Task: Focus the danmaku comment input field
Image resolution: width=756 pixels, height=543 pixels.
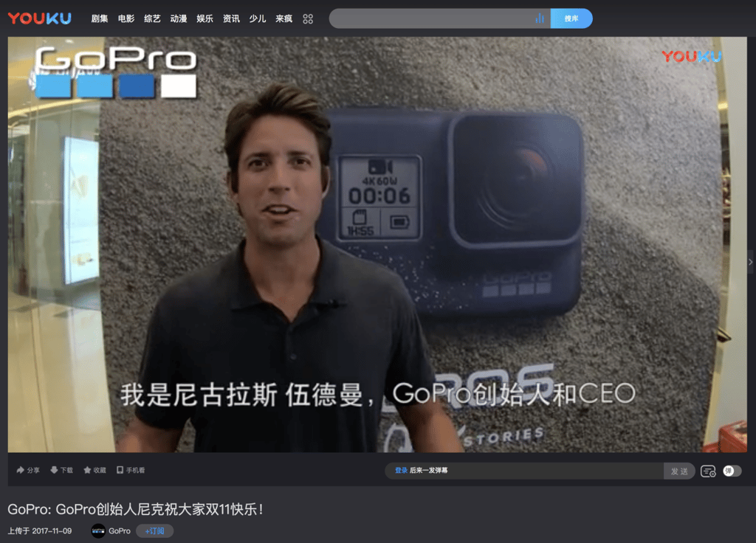Action: [x=524, y=471]
